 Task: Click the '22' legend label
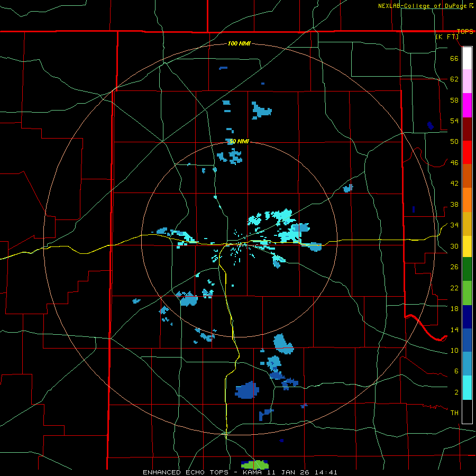point(454,288)
